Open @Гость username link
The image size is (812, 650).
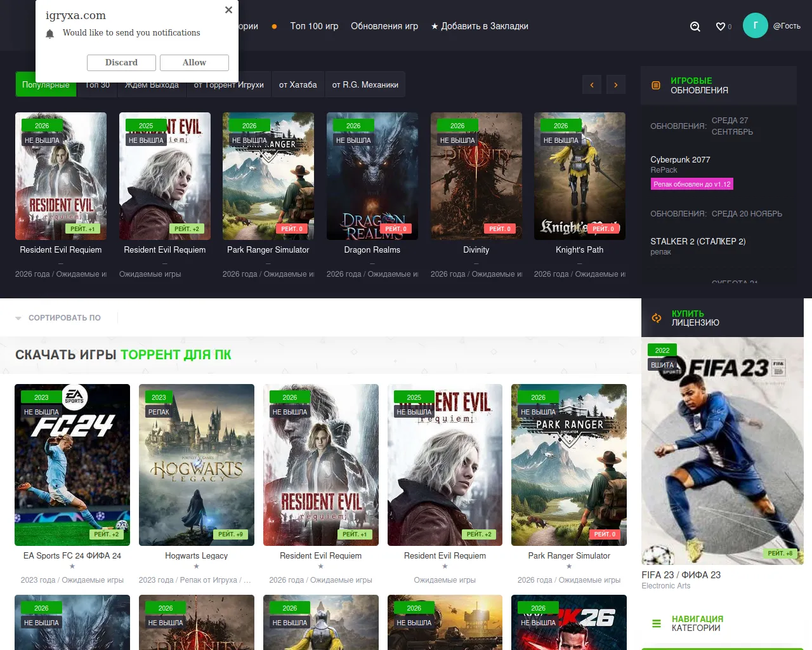(787, 26)
